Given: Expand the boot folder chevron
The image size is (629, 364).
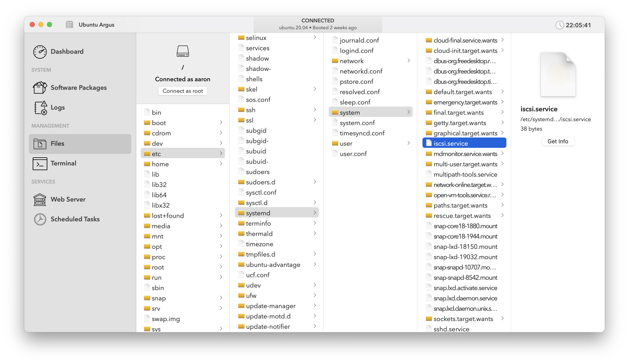Looking at the screenshot, I should pyautogui.click(x=221, y=122).
